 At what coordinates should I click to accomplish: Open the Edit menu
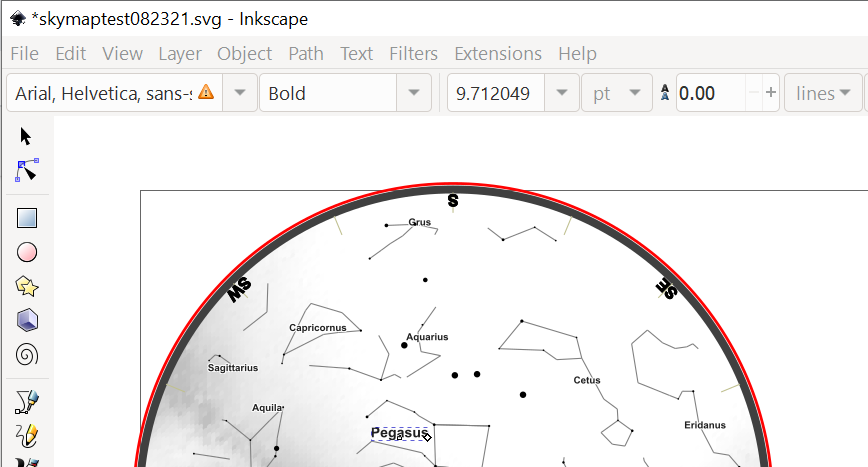click(x=70, y=54)
